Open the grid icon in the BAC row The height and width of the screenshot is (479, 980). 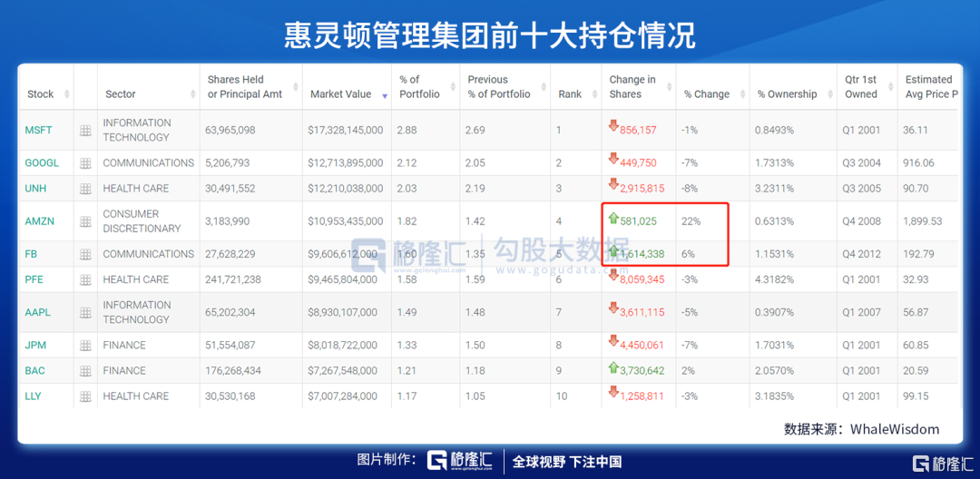[85, 371]
